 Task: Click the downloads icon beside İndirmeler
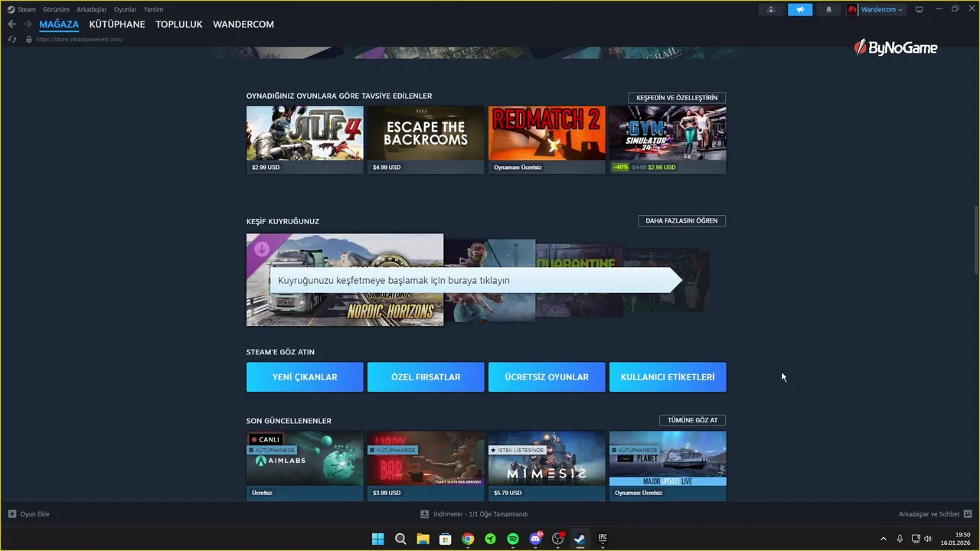(425, 514)
